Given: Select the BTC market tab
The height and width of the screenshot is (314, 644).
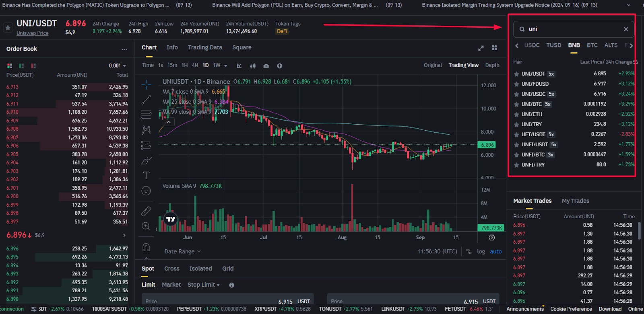Looking at the screenshot, I should click(x=592, y=45).
